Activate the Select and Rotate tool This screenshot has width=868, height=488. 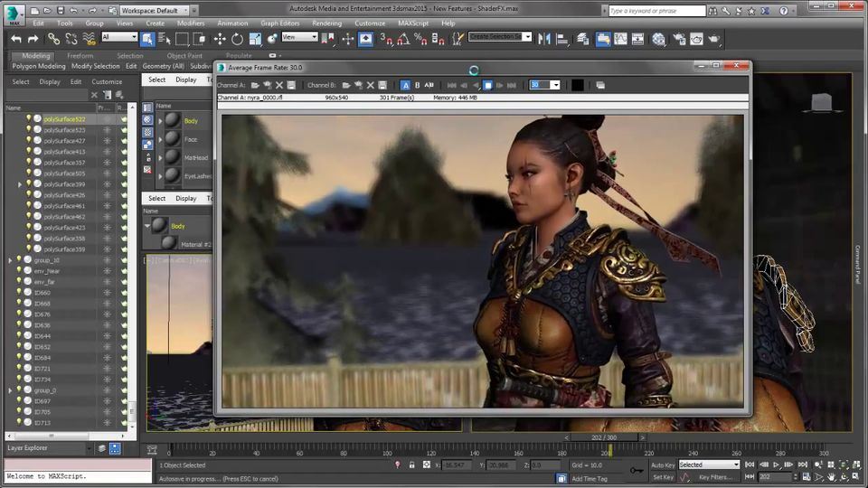237,39
